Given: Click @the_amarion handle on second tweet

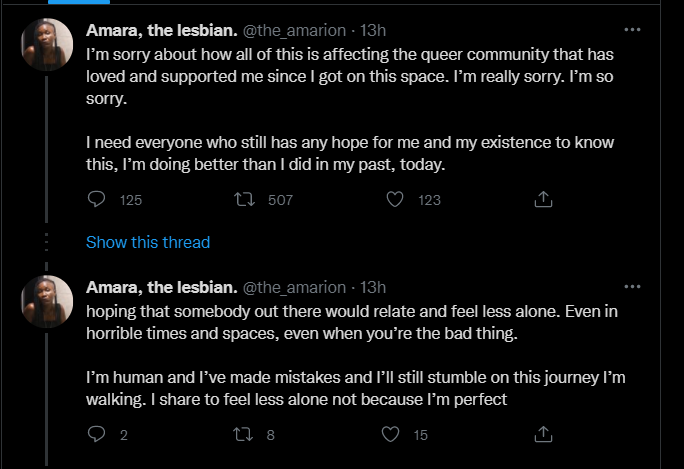Looking at the screenshot, I should click(x=294, y=288).
